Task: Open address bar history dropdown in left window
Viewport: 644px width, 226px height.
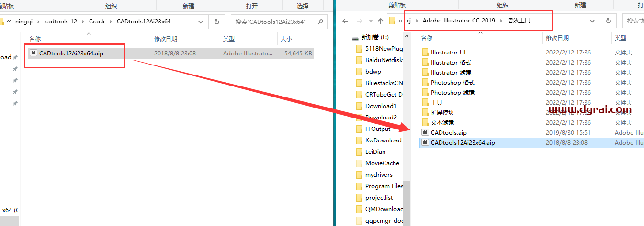Action: click(x=201, y=22)
